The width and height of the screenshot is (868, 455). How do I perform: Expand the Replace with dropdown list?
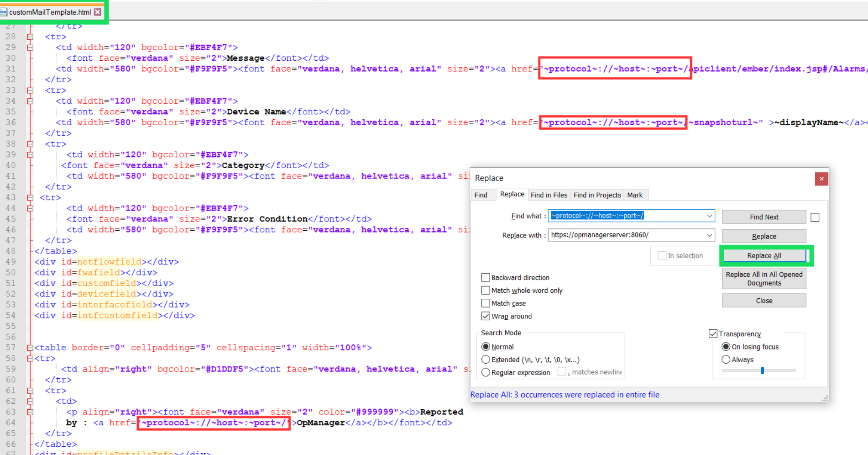(x=709, y=235)
